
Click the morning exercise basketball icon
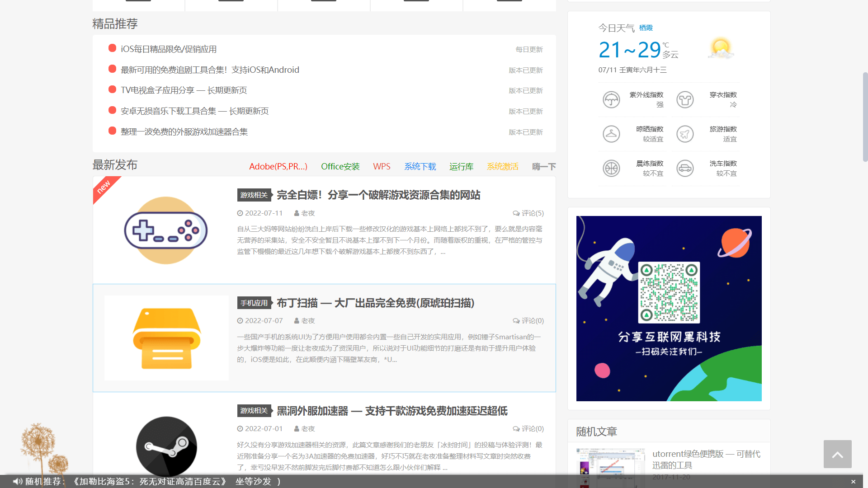click(x=611, y=168)
